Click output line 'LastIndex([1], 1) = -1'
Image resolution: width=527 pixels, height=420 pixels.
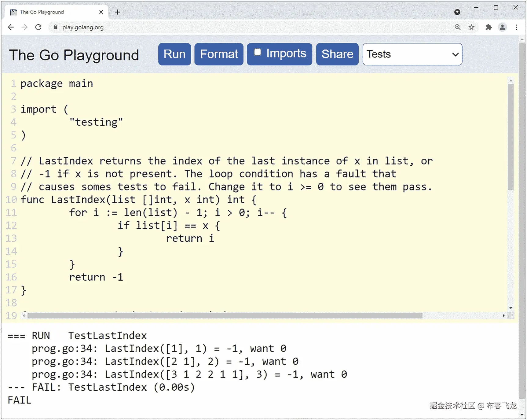click(x=159, y=348)
